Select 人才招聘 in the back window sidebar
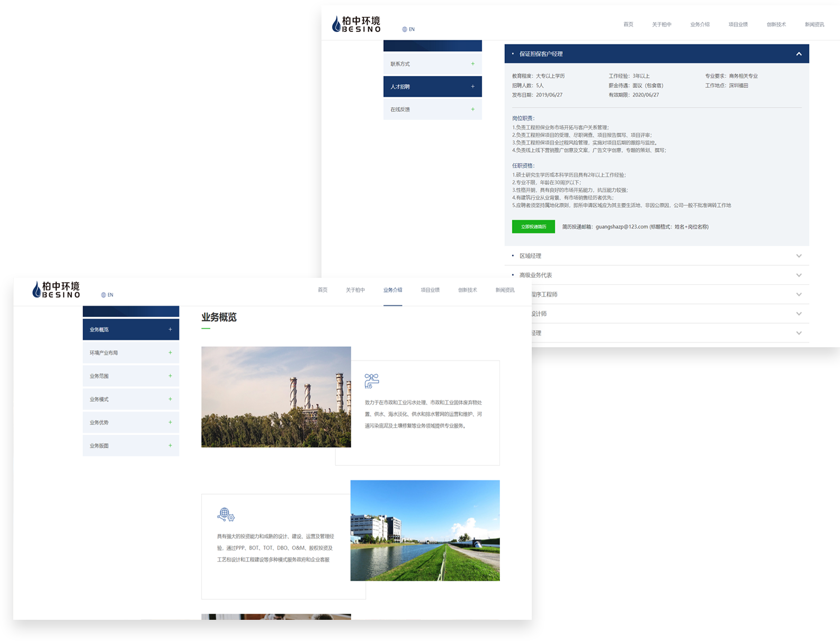 432,87
